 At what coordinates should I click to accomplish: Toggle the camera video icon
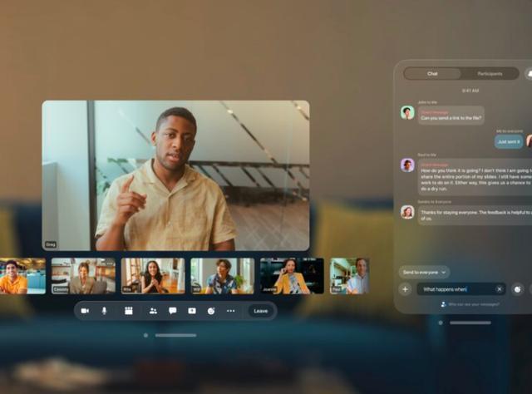pyautogui.click(x=85, y=311)
